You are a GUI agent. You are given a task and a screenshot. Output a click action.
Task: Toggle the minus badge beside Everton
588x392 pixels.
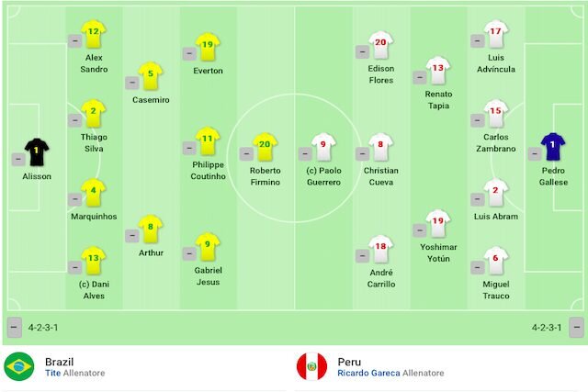click(189, 53)
